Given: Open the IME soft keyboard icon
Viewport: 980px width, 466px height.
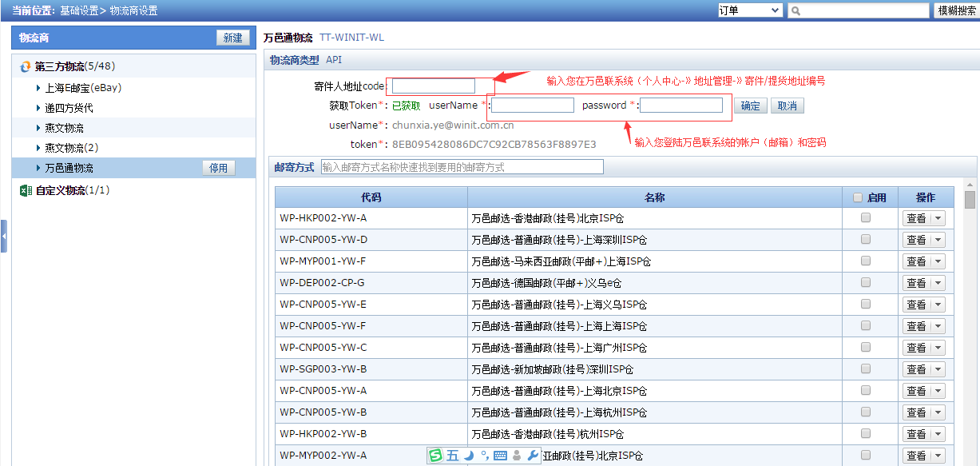Looking at the screenshot, I should click(501, 456).
